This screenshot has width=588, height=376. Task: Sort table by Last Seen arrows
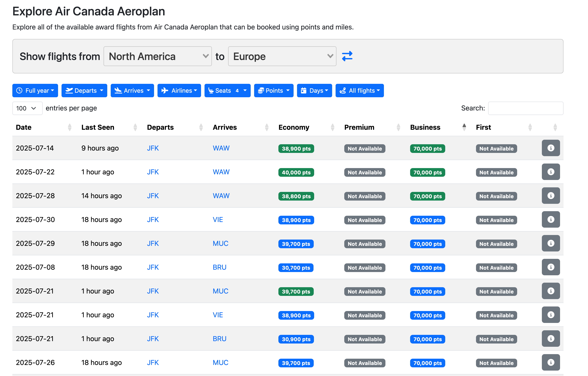tap(135, 127)
